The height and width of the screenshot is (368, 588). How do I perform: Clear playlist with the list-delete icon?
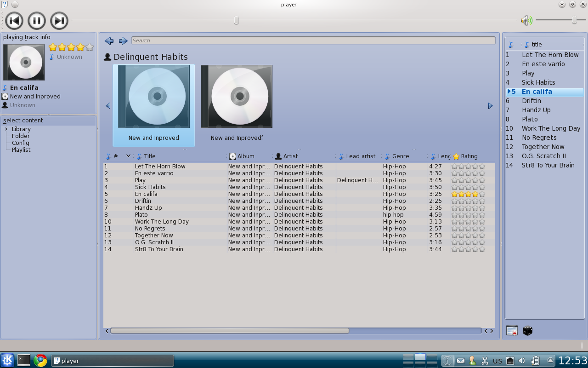point(512,331)
